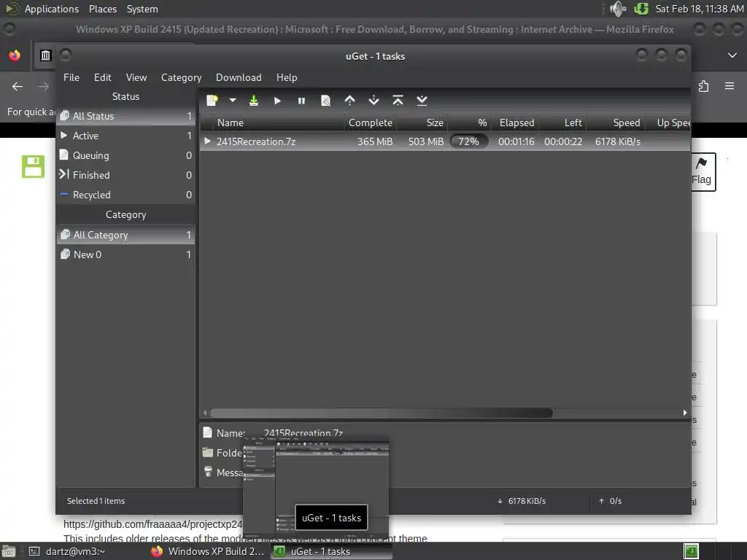
Task: Select the Queuing status filter
Action: pyautogui.click(x=125, y=155)
